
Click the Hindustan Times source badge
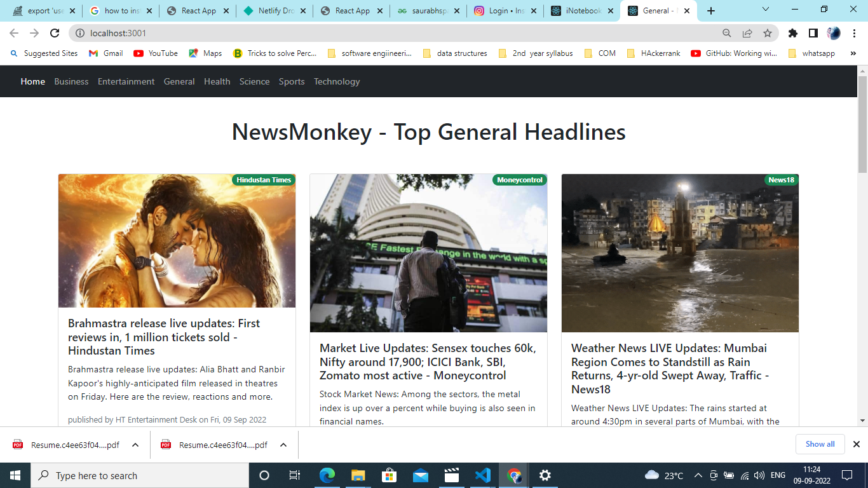[x=264, y=180]
